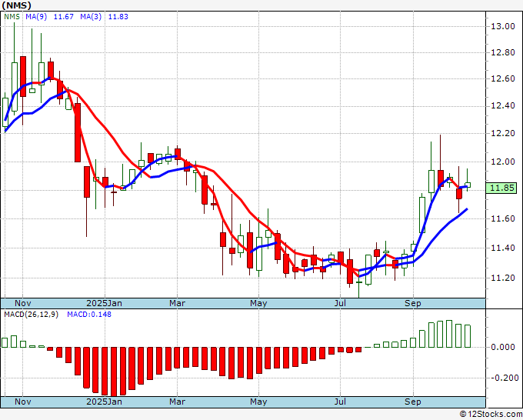Click the NMS ticker legend label
The image size is (523, 420).
coord(12,17)
